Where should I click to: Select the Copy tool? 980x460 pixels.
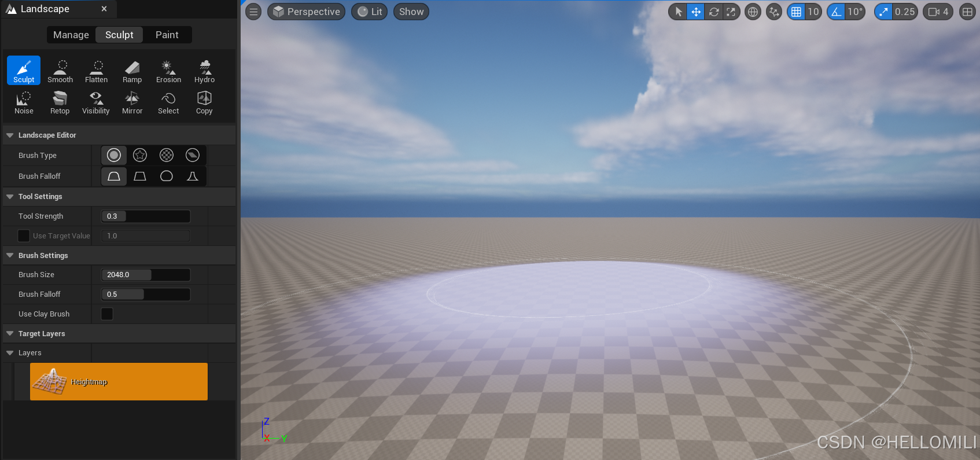click(x=204, y=102)
